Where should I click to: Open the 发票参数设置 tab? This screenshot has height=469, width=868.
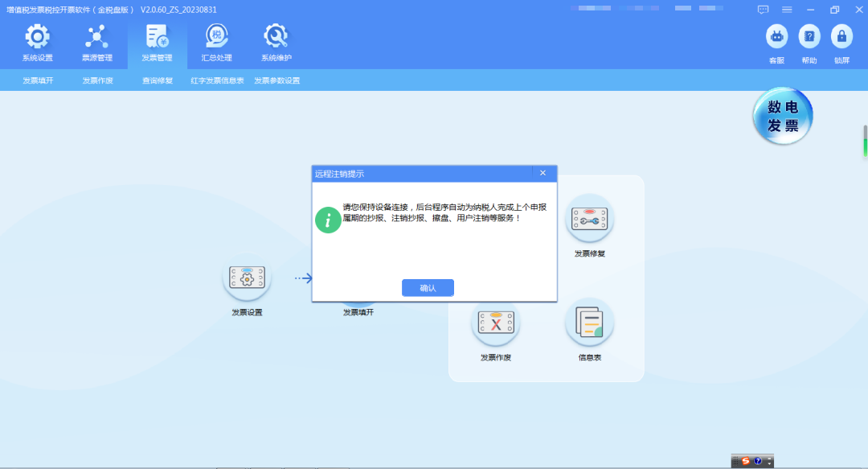pyautogui.click(x=276, y=80)
